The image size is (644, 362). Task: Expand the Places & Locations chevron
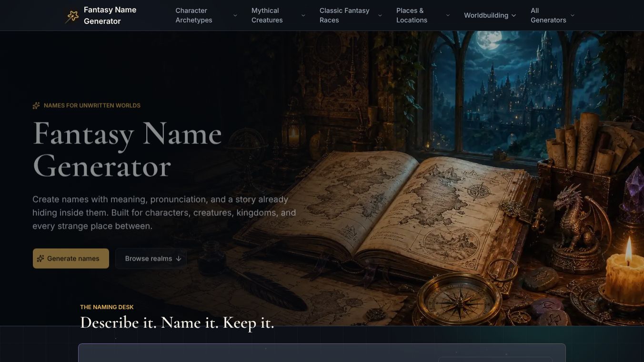[x=448, y=15]
